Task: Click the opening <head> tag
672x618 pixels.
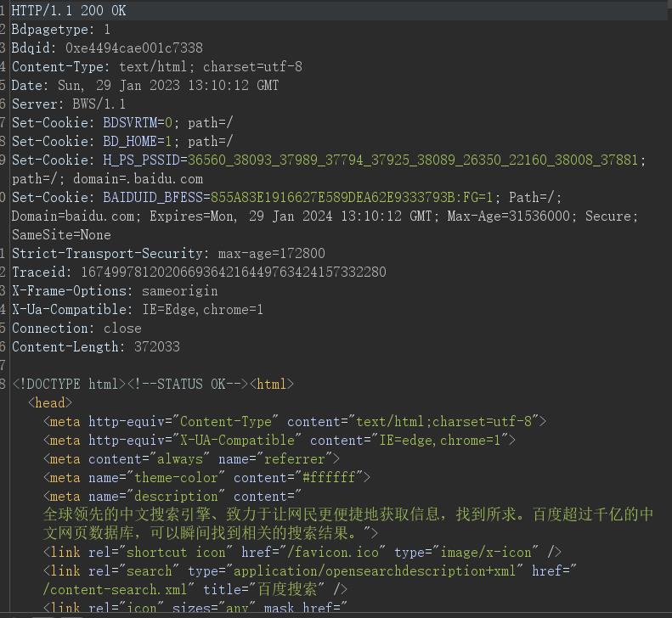Action: pos(50,402)
